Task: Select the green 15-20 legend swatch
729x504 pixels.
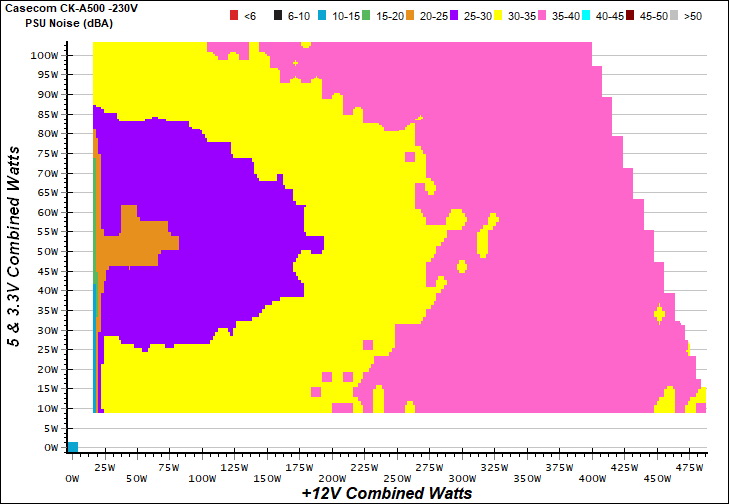Action: [366, 16]
